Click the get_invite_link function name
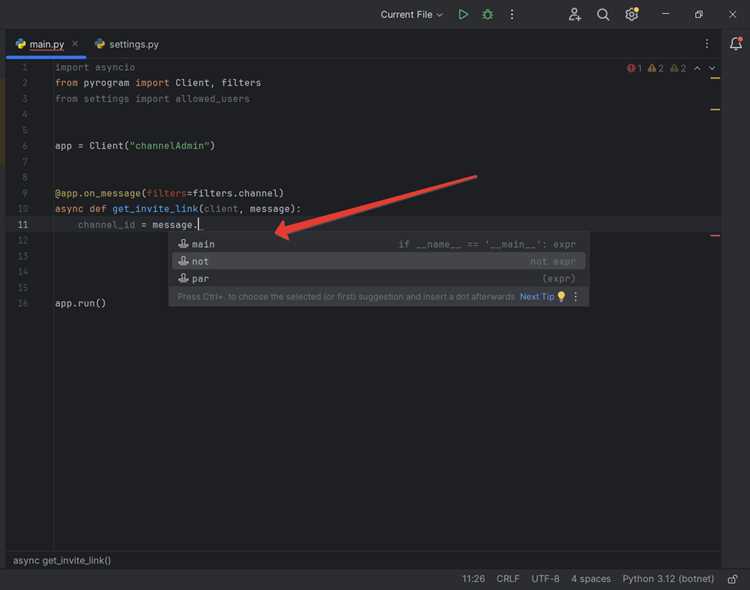This screenshot has width=750, height=590. [155, 209]
